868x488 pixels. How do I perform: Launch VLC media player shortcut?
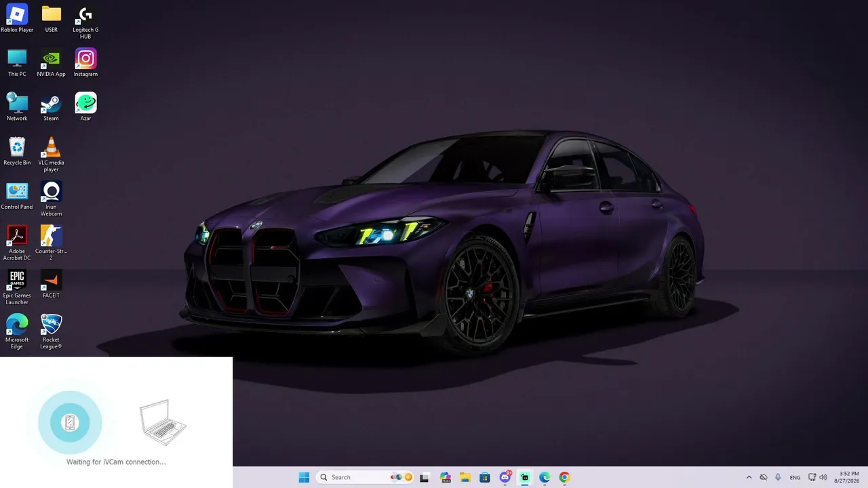(x=51, y=154)
